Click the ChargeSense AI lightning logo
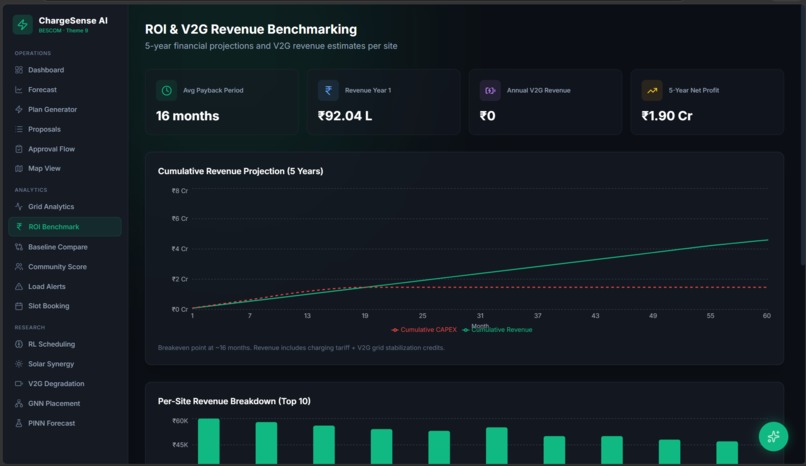The width and height of the screenshot is (806, 466). (x=23, y=25)
